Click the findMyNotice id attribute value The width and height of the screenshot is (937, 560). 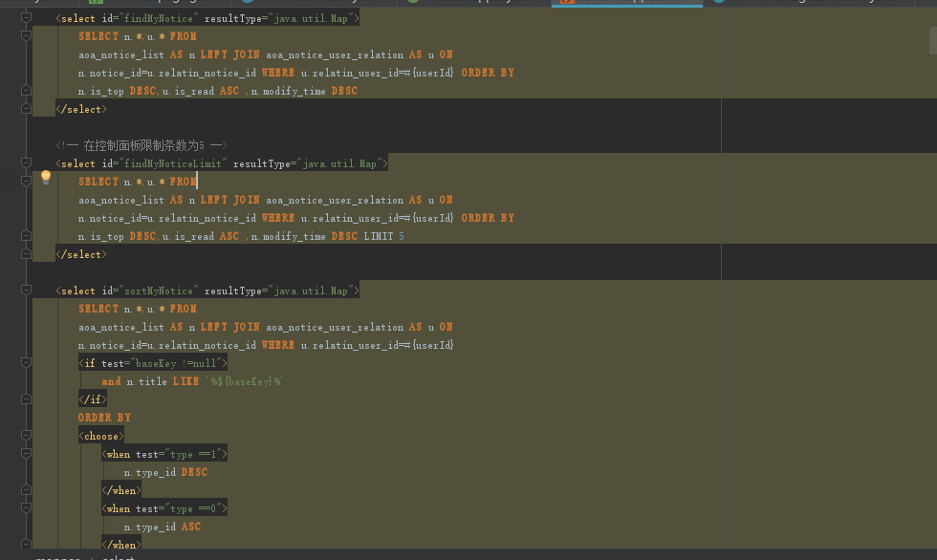click(159, 18)
